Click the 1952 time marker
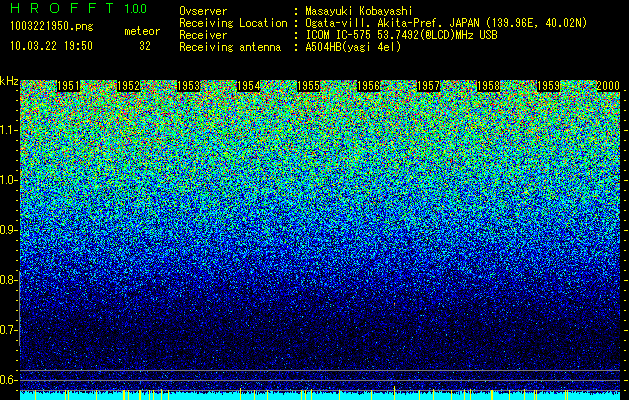The image size is (629, 400). click(128, 86)
